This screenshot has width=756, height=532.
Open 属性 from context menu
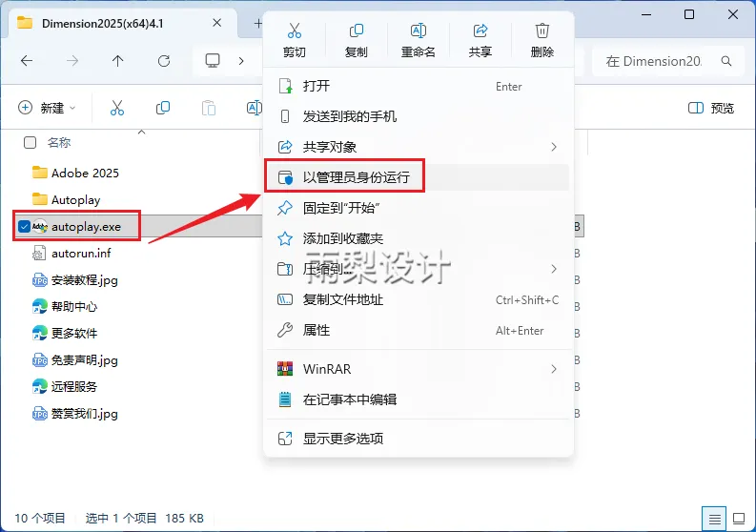point(419,331)
